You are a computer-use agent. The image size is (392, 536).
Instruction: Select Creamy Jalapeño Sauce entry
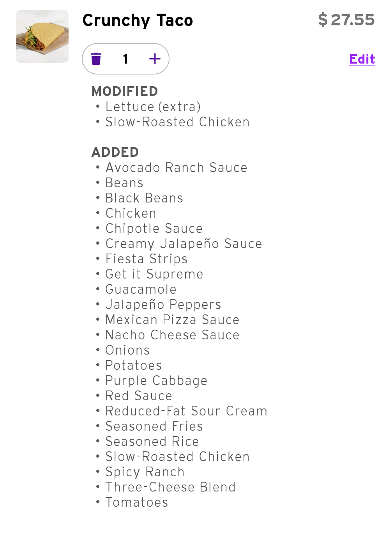[x=184, y=244]
